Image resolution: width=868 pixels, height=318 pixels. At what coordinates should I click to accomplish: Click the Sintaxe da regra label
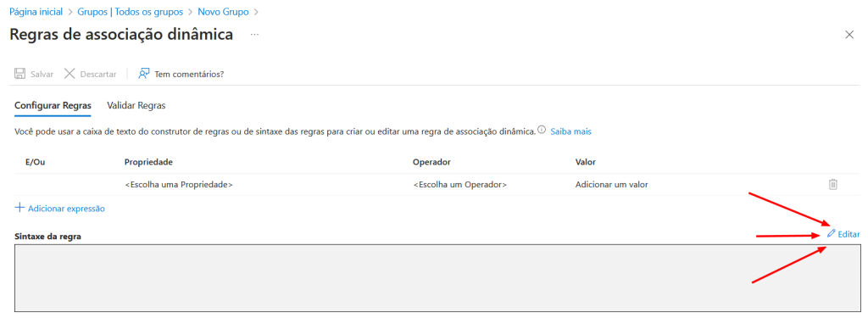[48, 236]
